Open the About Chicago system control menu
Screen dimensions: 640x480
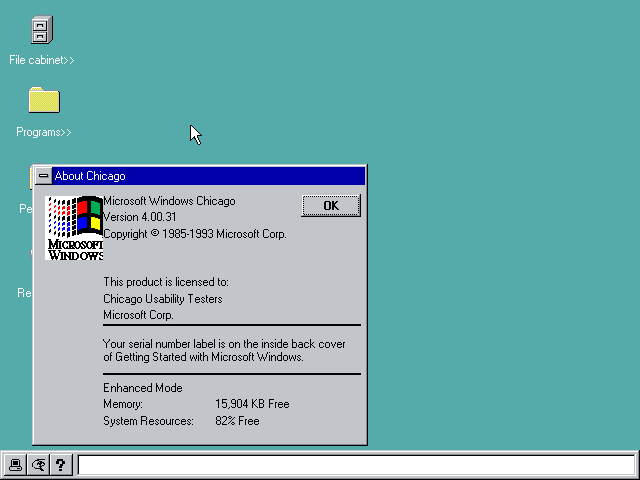pyautogui.click(x=43, y=176)
